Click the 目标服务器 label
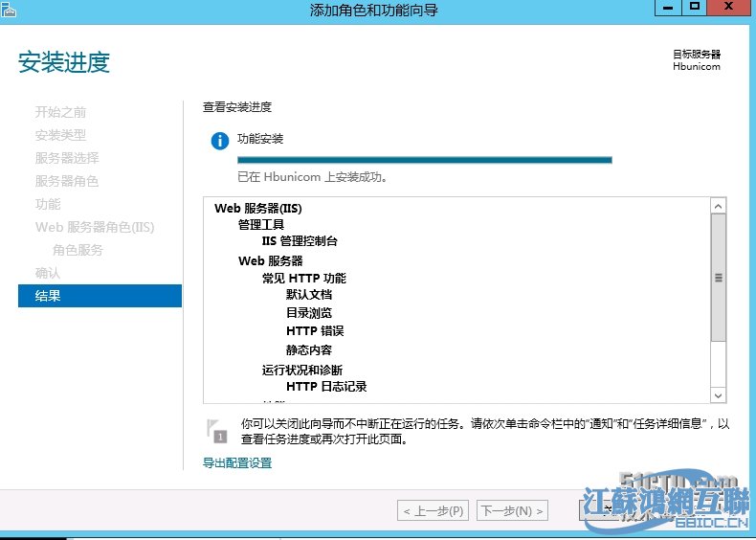This screenshot has width=756, height=540. (697, 54)
